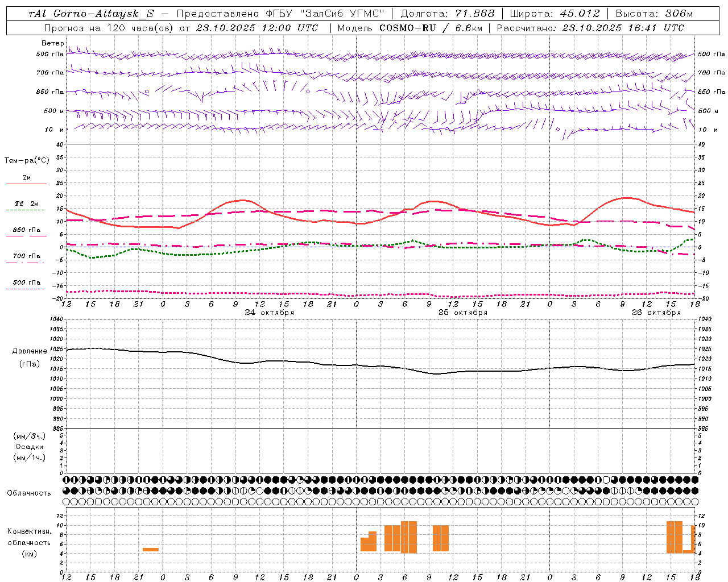The height and width of the screenshot is (582, 728).
Task: Click the 24 октября date label
Action: [x=270, y=313]
